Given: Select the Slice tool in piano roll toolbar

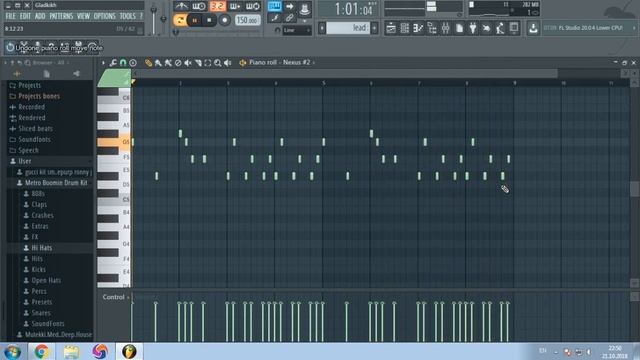Looking at the screenshot, I should point(198,62).
